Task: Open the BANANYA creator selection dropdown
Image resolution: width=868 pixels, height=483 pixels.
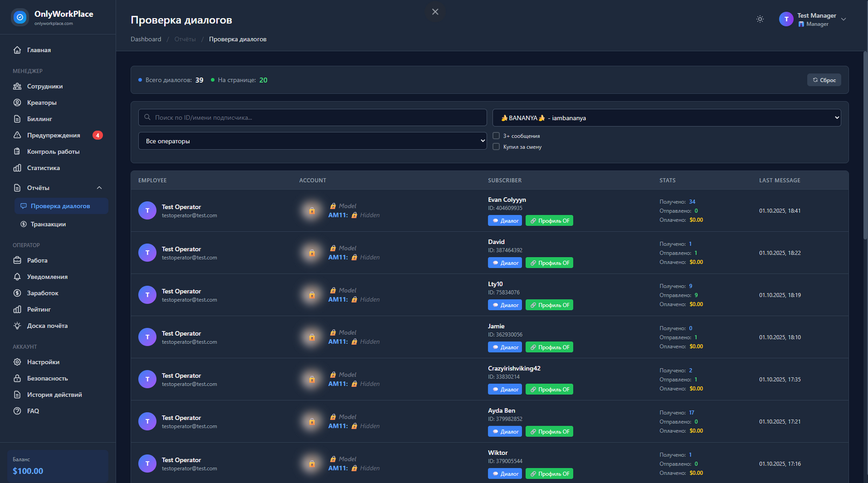Action: point(666,118)
